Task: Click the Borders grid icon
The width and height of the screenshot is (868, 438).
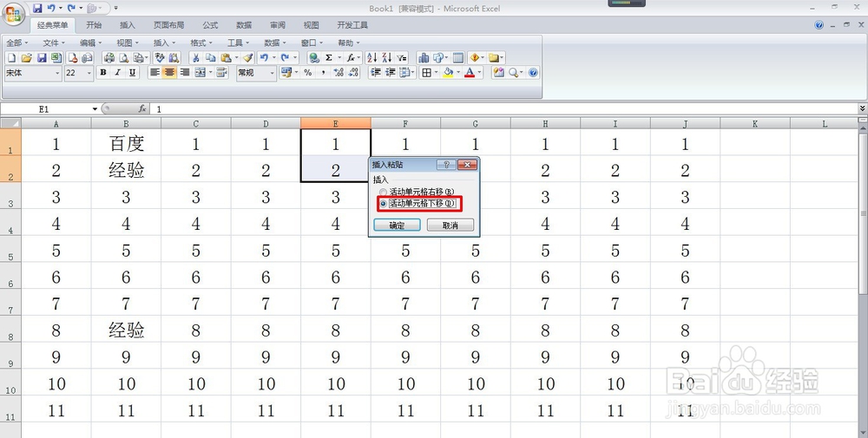Action: (426, 73)
